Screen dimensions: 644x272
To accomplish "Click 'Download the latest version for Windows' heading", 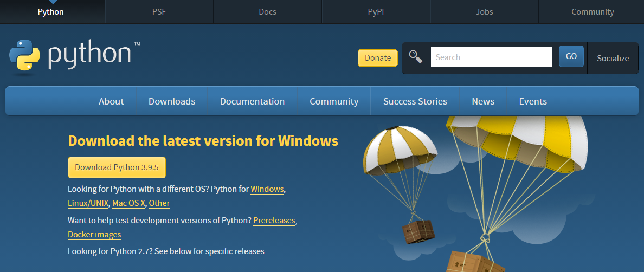I will [203, 141].
